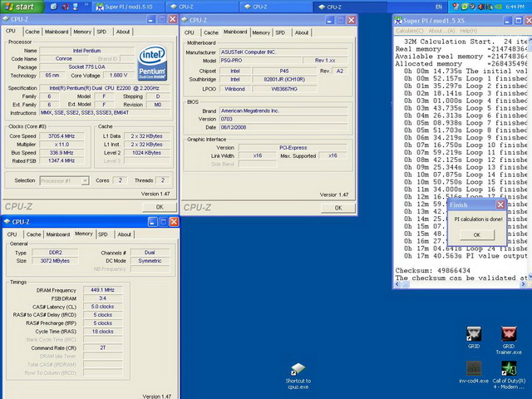Click the Windows Start button

[x=21, y=6]
